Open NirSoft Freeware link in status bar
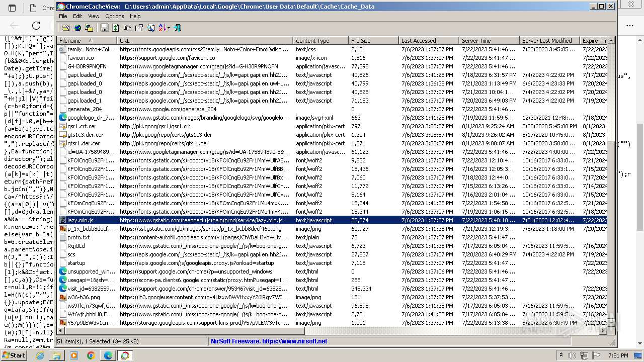 coord(269,341)
